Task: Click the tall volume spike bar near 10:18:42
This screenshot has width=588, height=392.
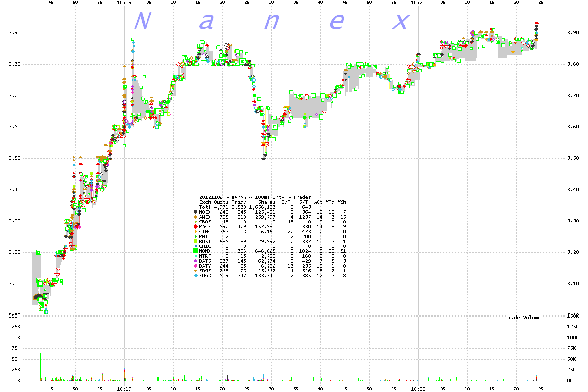Action: tap(39, 351)
